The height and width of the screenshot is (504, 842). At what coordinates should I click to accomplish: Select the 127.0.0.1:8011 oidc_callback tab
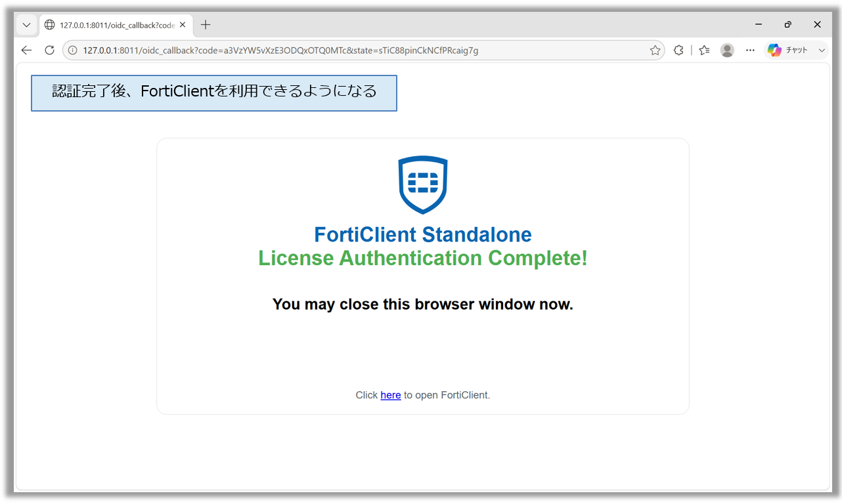115,25
